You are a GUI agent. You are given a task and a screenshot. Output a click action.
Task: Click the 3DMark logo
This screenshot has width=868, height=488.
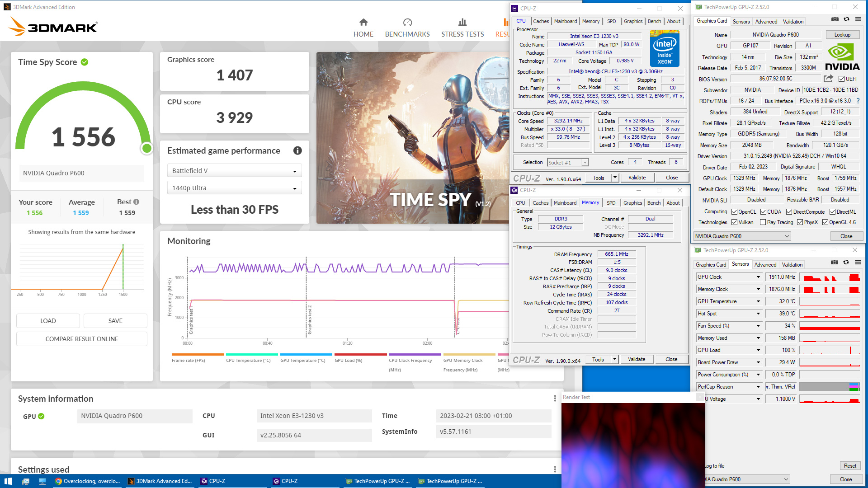53,27
